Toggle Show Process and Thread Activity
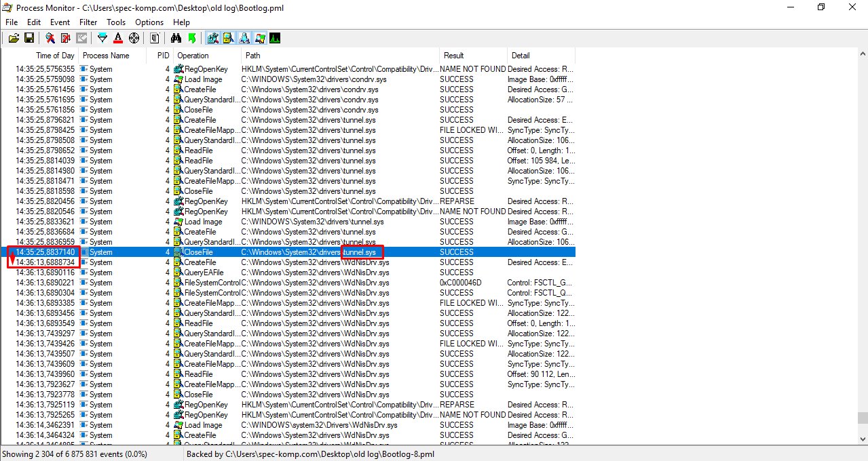This screenshot has height=461, width=868. tap(259, 39)
